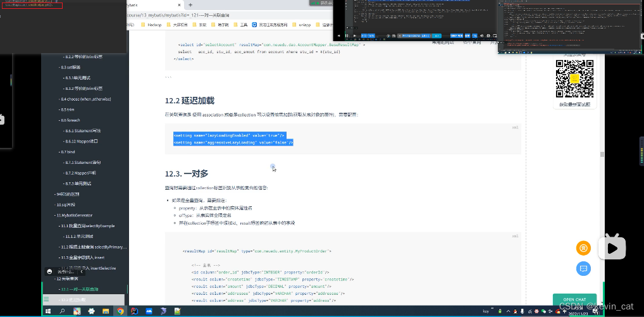Open the Hadoop bookmark folder
Screen dimensions: 644x317
(x=151, y=25)
